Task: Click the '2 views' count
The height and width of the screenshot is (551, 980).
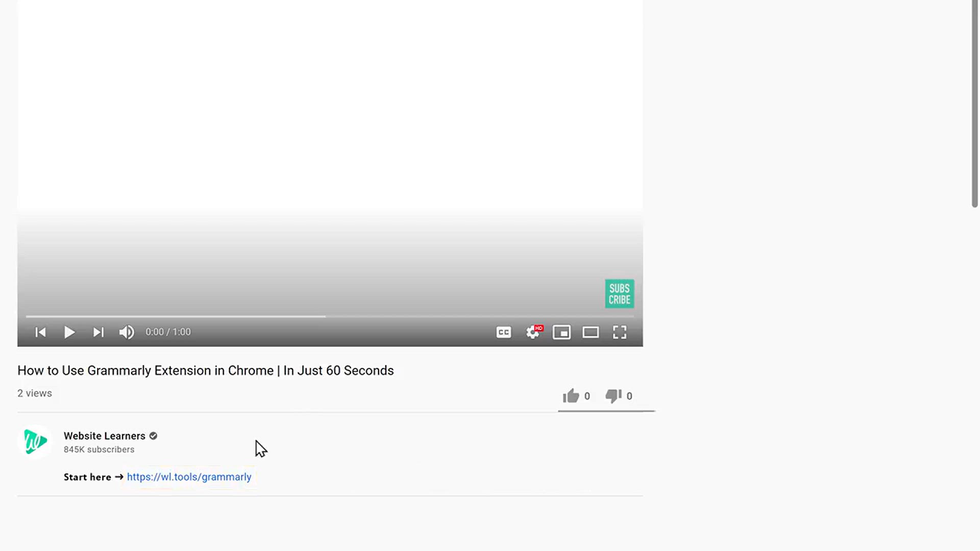Action: coord(35,393)
